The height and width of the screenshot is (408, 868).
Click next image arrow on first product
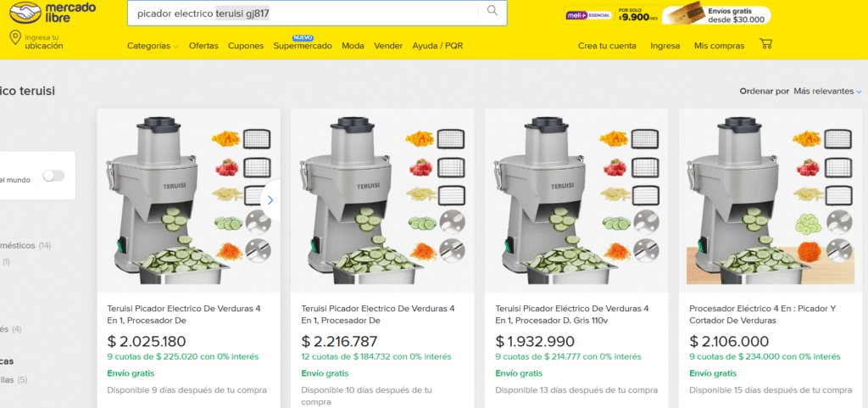click(270, 200)
